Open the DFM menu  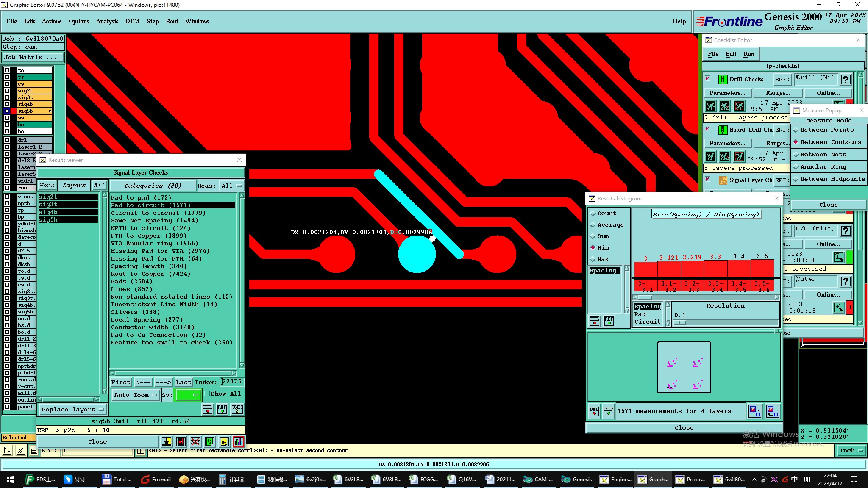[x=132, y=21]
